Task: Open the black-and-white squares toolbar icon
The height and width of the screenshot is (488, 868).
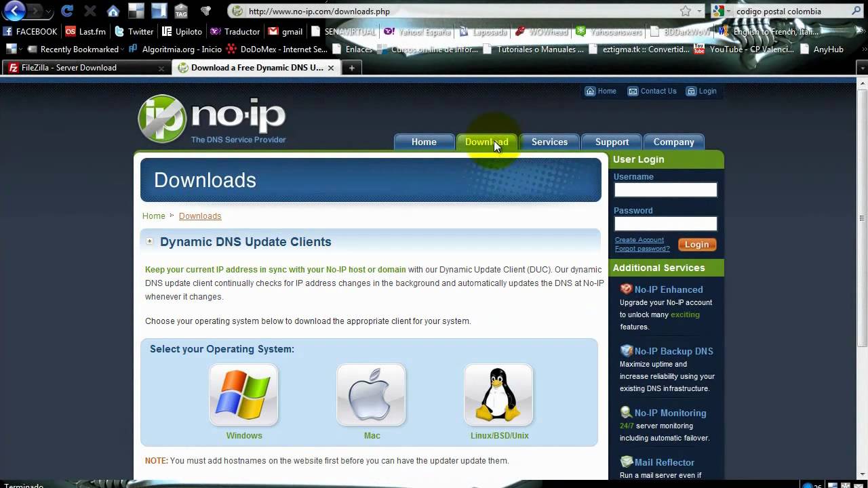Action: [x=136, y=11]
